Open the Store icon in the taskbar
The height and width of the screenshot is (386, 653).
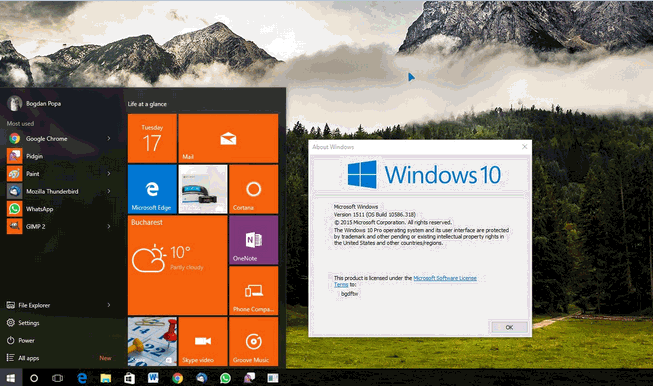[x=130, y=378]
